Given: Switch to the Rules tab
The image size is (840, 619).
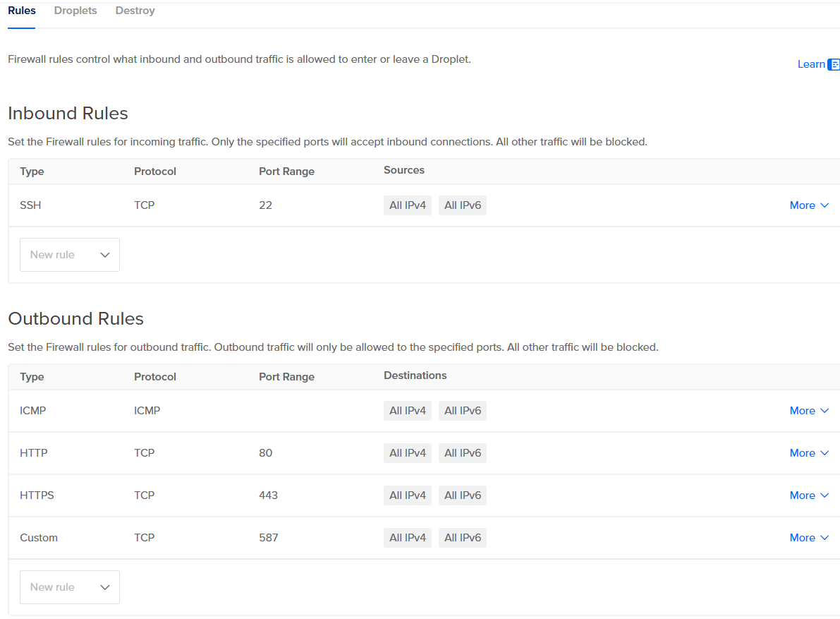Looking at the screenshot, I should click(21, 11).
